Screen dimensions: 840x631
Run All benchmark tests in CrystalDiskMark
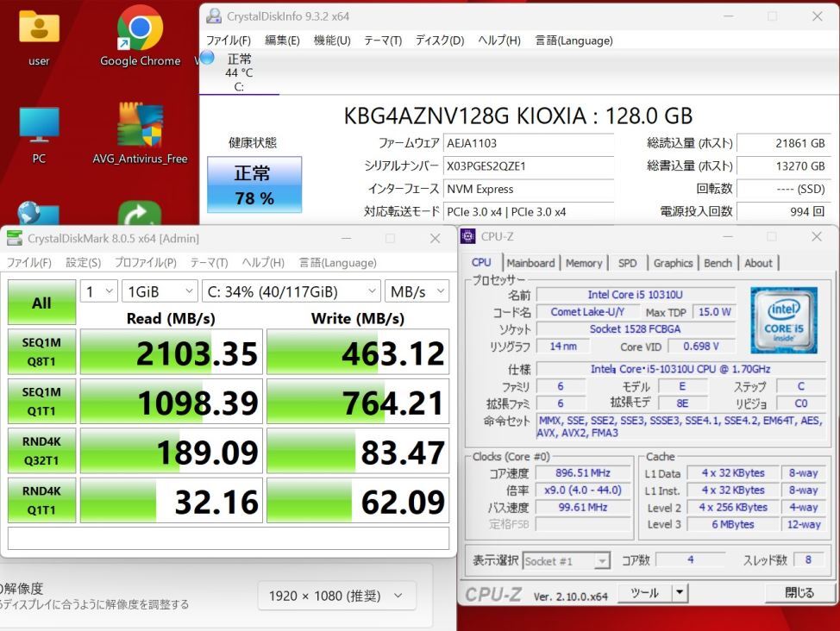pyautogui.click(x=41, y=303)
